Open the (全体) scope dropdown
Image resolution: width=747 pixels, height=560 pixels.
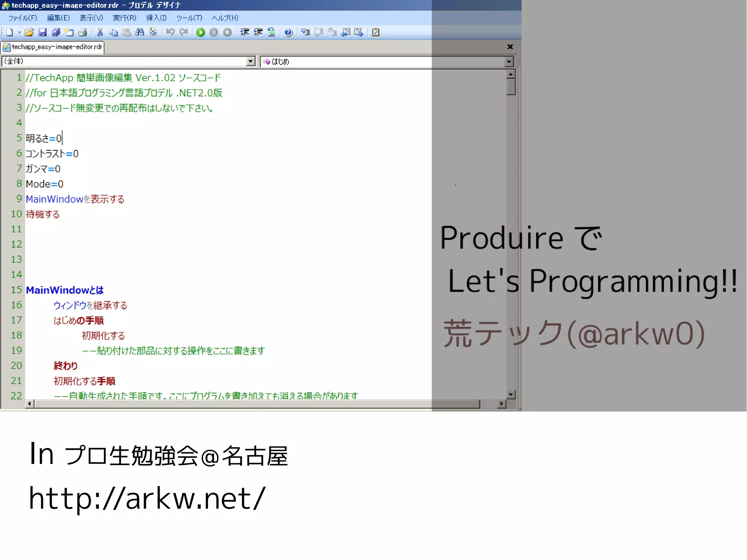pyautogui.click(x=251, y=61)
